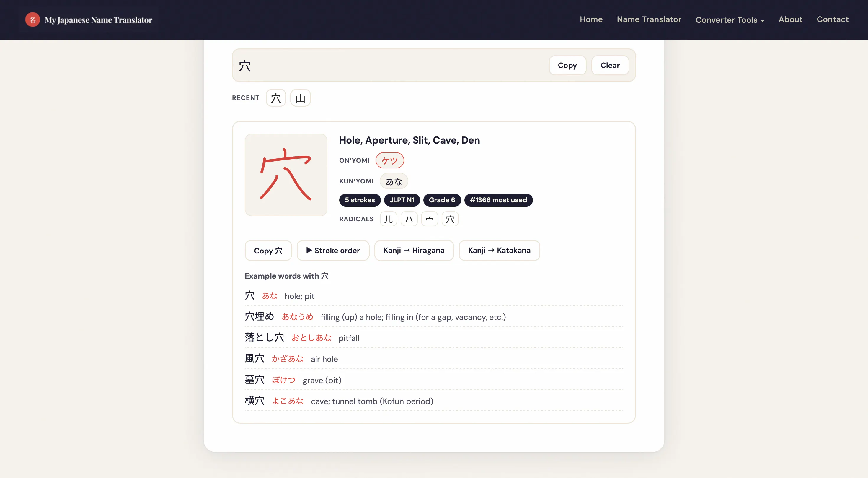868x478 pixels.
Task: Select recent kanji 穴 chip
Action: tap(276, 98)
